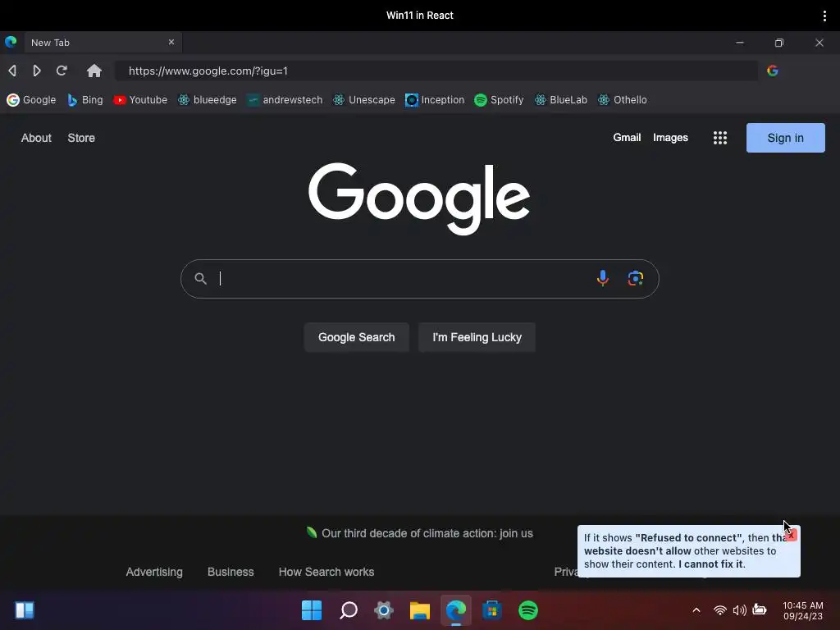The image size is (840, 630).
Task: Click the I'm Feeling Lucky button
Action: (x=477, y=337)
